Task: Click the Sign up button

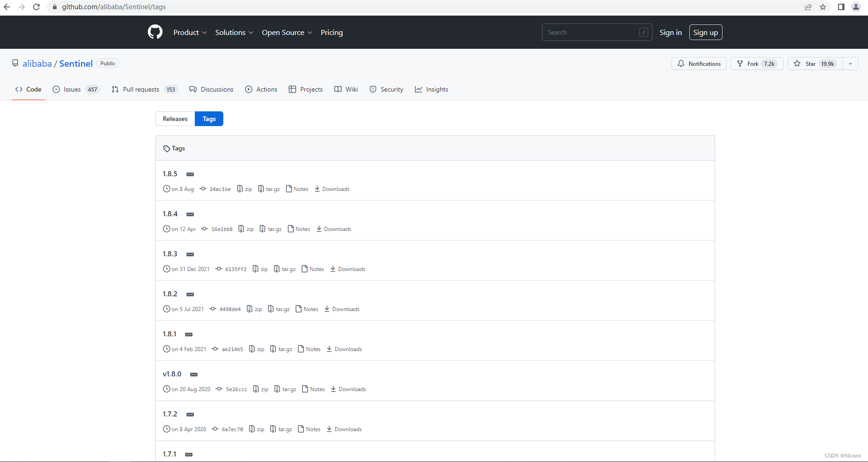Action: pos(705,32)
